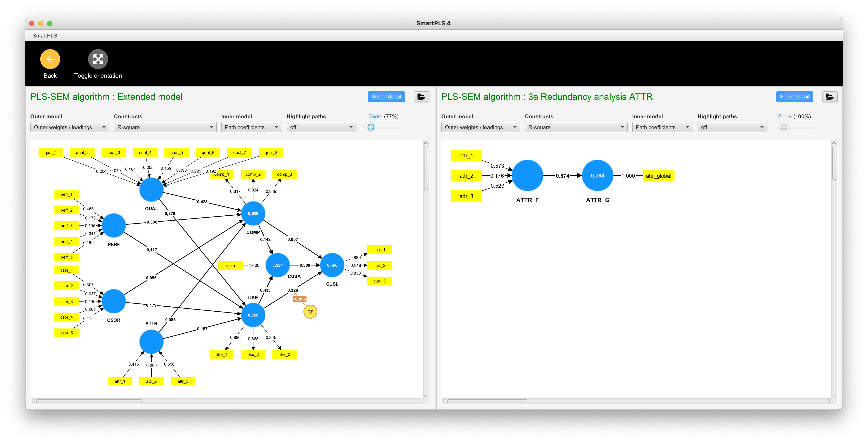Image resolution: width=868 pixels, height=443 pixels.
Task: Click the Zoom link in right panel
Action: click(784, 117)
